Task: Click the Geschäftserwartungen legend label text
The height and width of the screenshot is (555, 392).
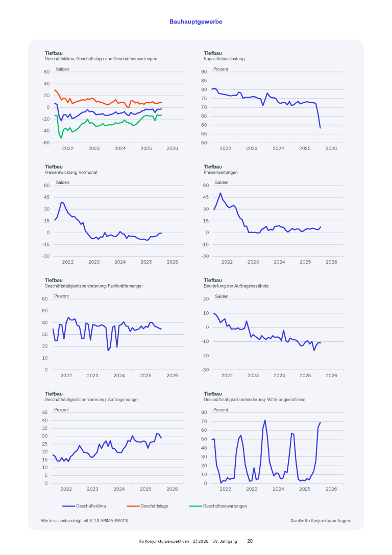Action: pyautogui.click(x=225, y=506)
